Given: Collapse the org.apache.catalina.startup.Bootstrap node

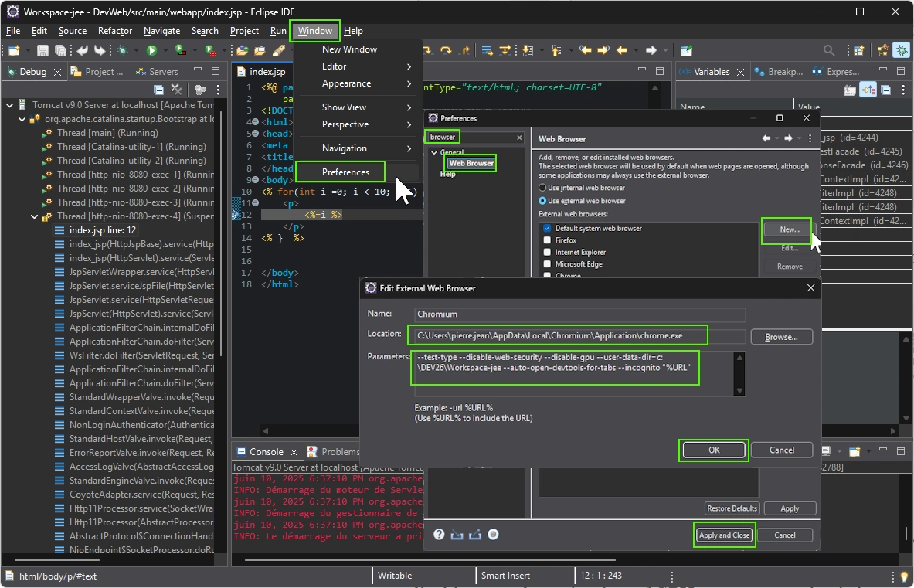Looking at the screenshot, I should (22, 119).
